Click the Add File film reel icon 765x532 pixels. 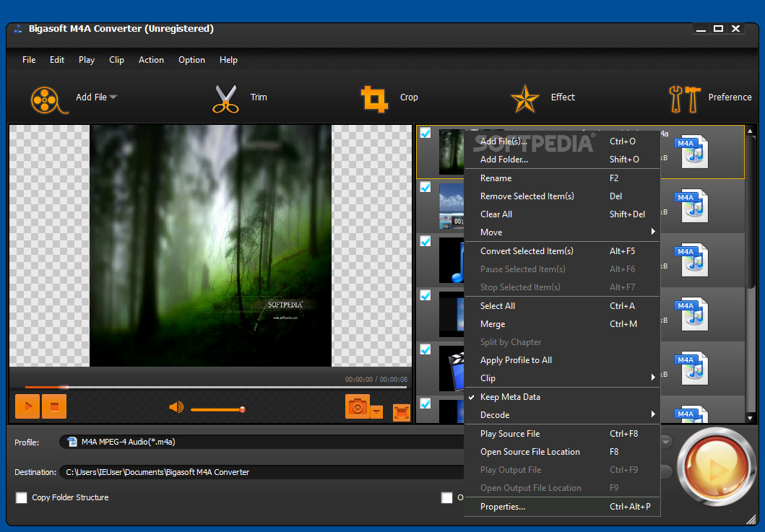click(49, 100)
